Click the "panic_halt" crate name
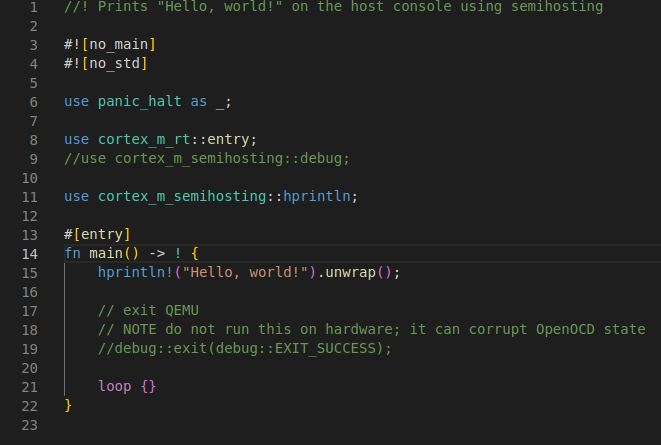This screenshot has height=445, width=661. (x=140, y=102)
